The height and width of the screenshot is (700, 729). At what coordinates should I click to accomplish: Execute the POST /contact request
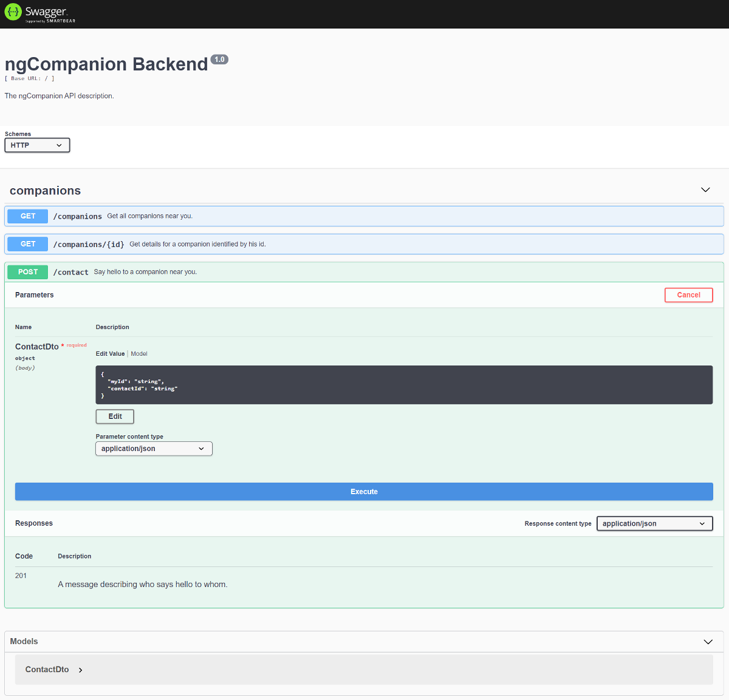pos(364,492)
